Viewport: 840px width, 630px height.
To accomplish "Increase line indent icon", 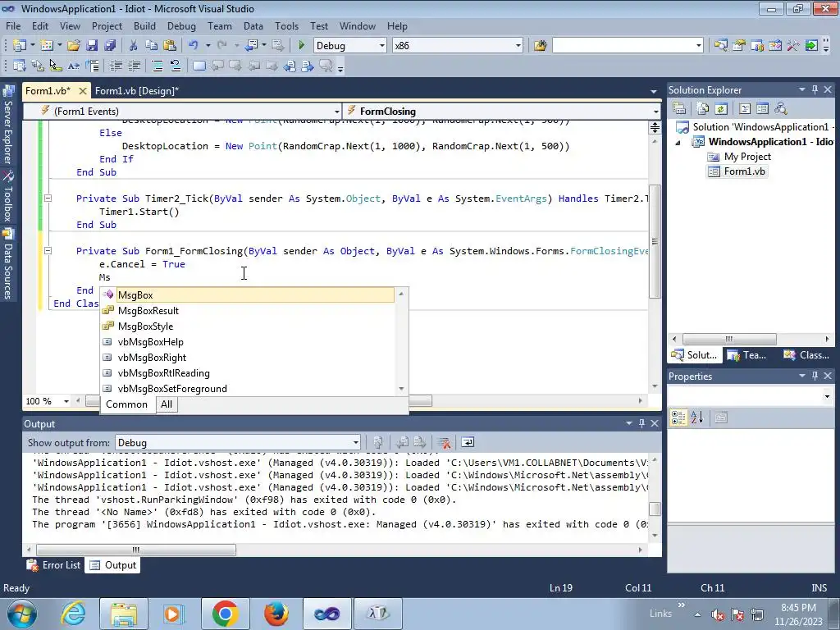I will click(134, 66).
